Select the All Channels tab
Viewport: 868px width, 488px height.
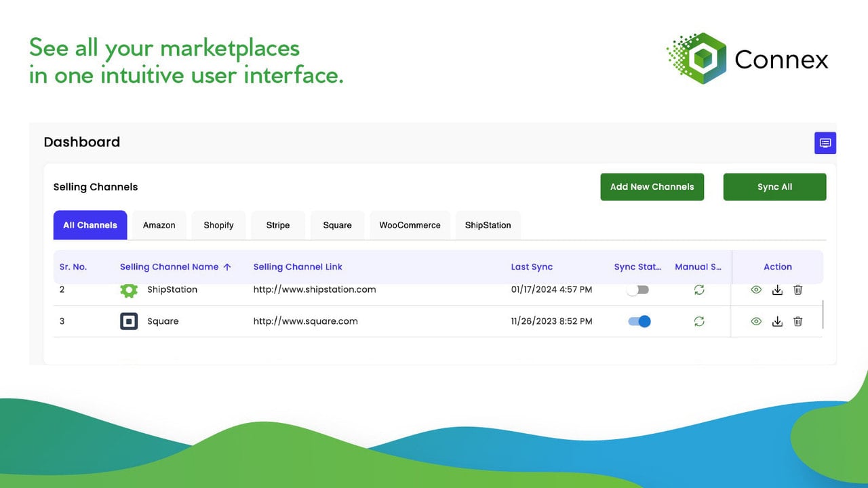(90, 225)
